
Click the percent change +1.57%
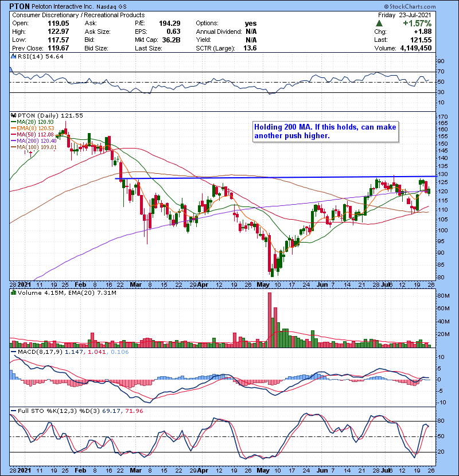[417, 24]
